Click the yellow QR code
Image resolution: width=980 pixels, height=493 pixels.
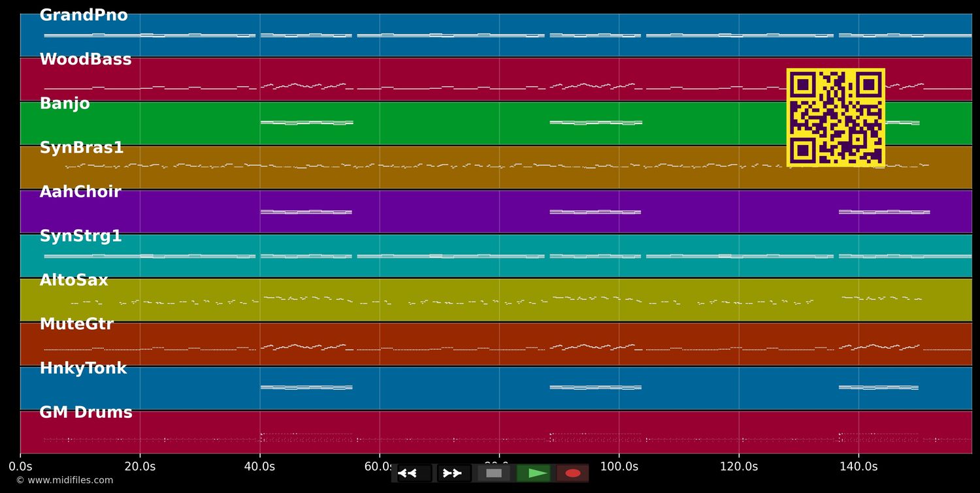tap(836, 118)
